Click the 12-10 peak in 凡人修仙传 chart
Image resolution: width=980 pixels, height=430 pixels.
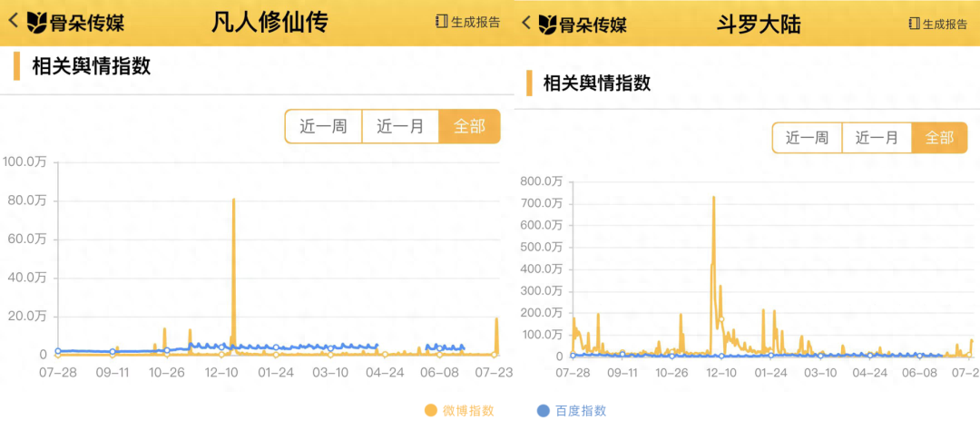[x=233, y=200]
